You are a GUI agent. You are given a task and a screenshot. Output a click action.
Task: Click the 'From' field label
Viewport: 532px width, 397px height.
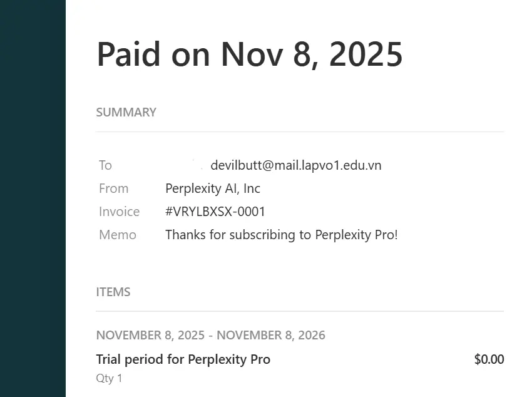114,188
